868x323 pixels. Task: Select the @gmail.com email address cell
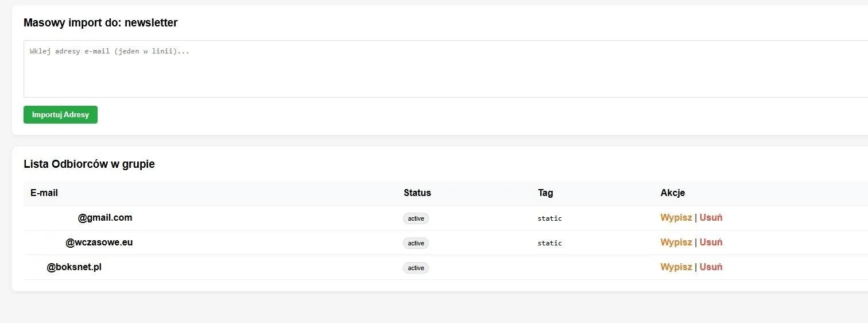coord(105,218)
